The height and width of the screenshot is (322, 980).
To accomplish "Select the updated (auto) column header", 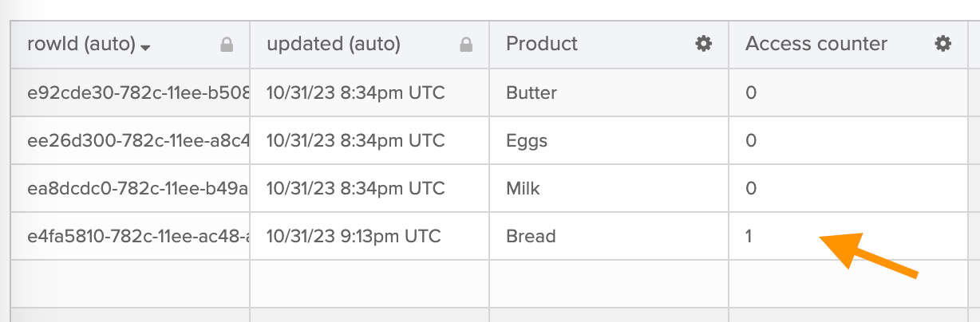I will [x=334, y=44].
